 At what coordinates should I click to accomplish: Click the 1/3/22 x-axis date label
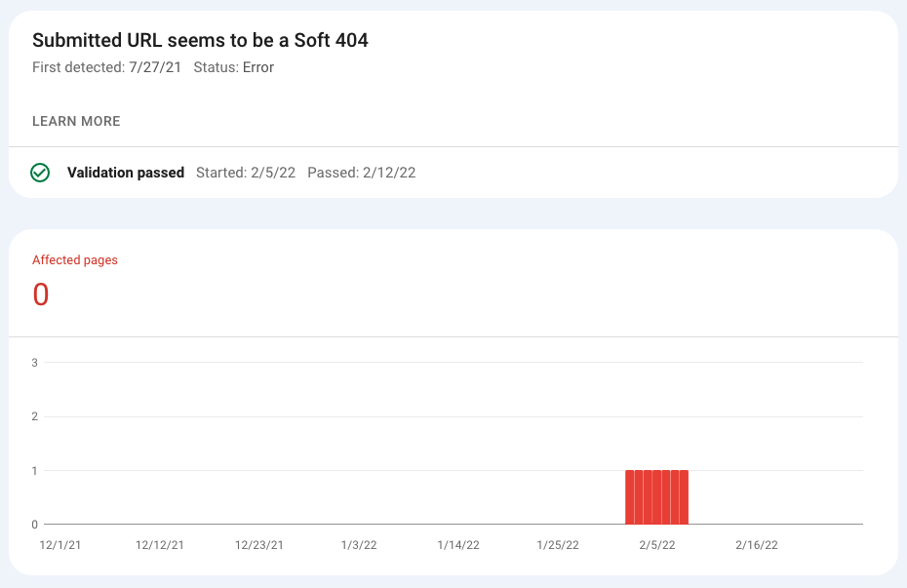click(x=359, y=545)
